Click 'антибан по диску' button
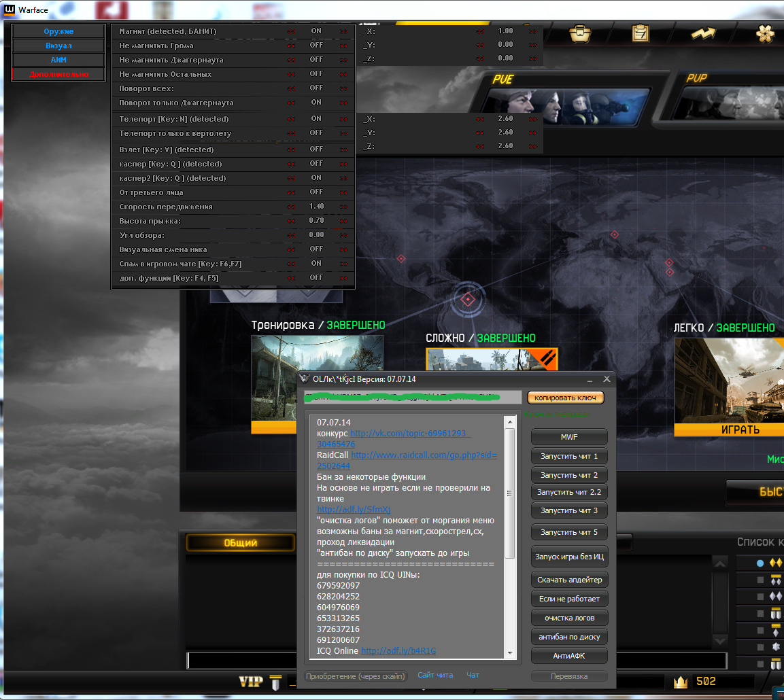This screenshot has width=784, height=700. (x=569, y=637)
